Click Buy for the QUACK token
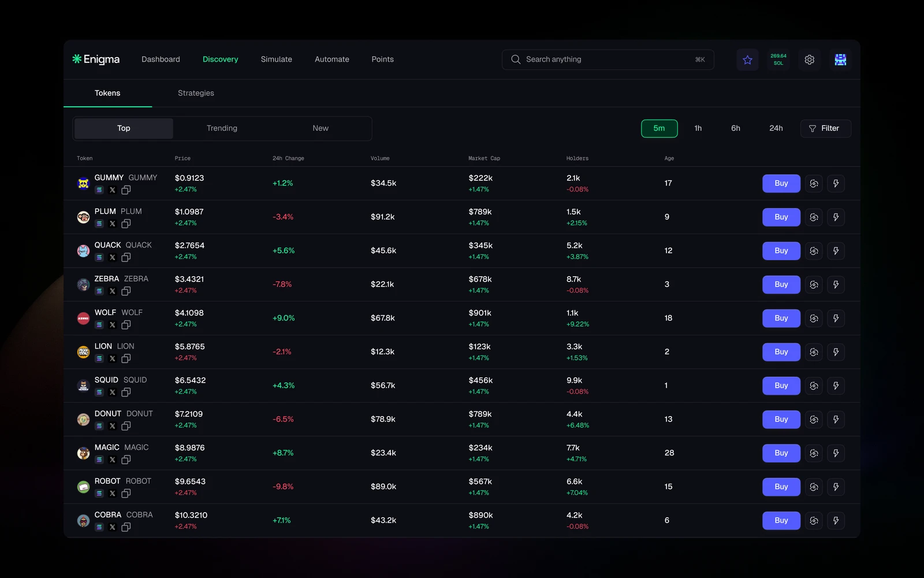The image size is (924, 578). [x=781, y=251]
